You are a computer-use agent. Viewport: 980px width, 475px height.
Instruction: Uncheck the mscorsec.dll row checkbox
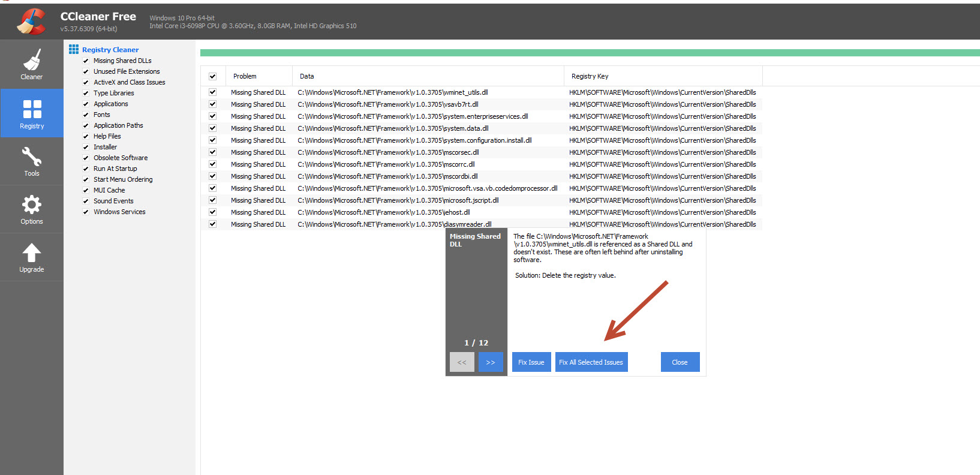(212, 152)
